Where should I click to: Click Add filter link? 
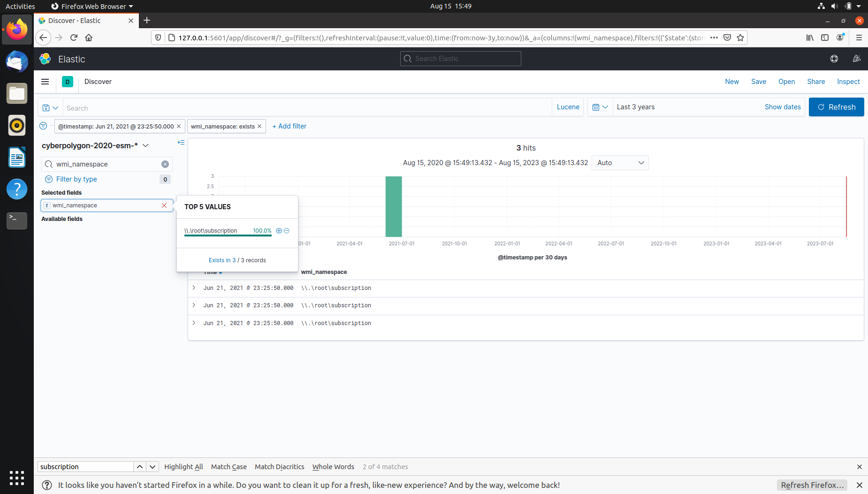[x=289, y=126]
